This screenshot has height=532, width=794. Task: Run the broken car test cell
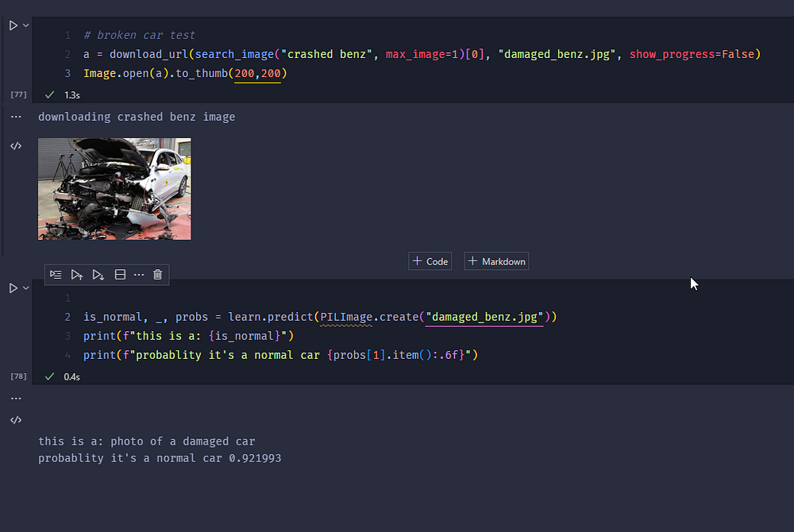(x=13, y=25)
